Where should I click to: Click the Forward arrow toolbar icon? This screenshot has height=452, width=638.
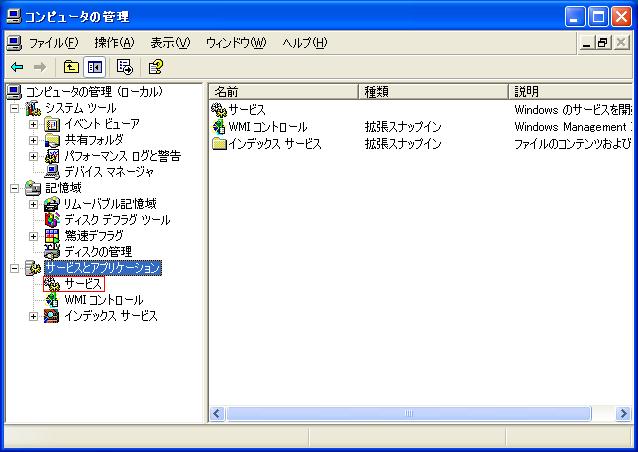point(39,67)
